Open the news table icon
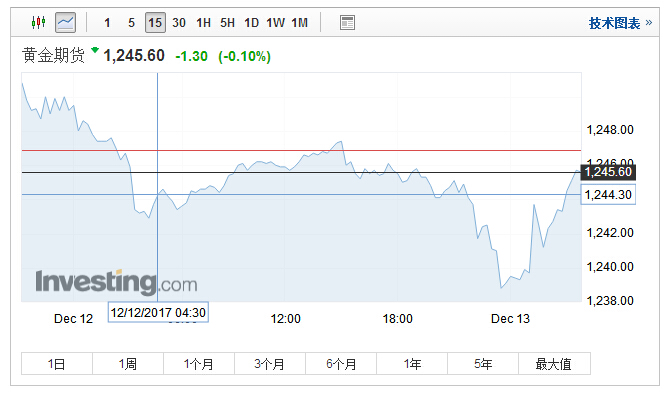The width and height of the screenshot is (671, 394). tap(347, 23)
